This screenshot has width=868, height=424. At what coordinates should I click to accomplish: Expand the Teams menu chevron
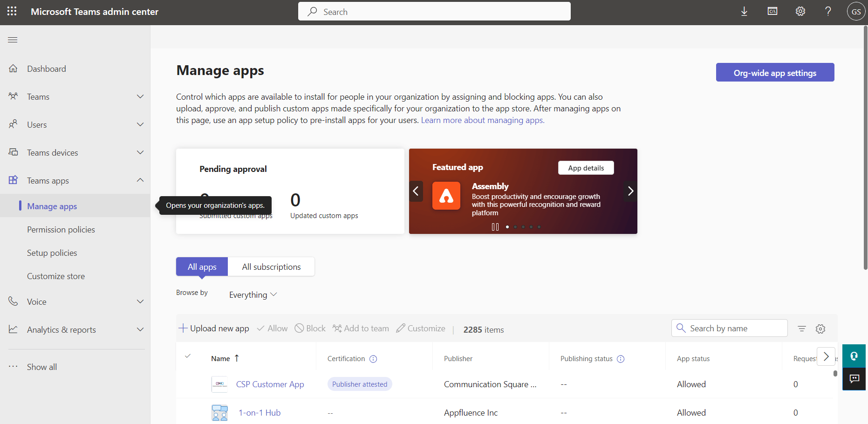(140, 96)
